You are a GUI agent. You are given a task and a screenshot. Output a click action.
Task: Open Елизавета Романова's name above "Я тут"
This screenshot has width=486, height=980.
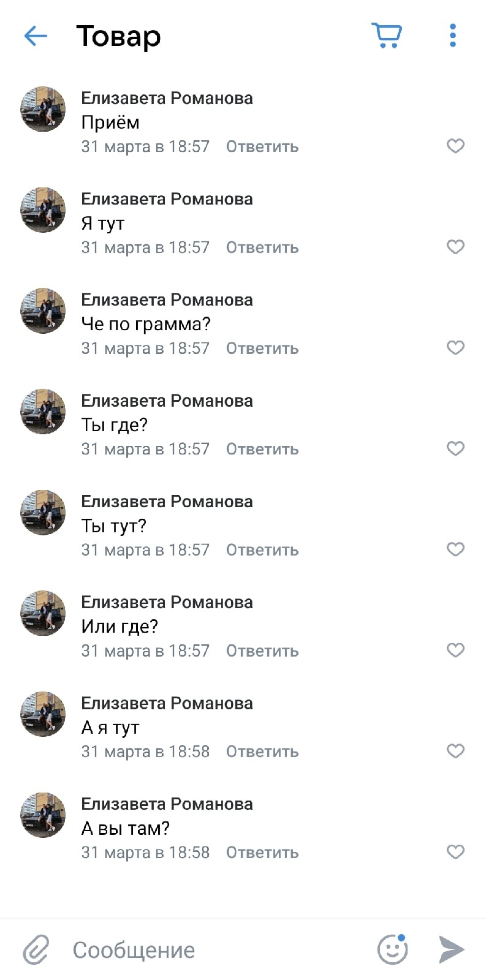coord(167,199)
